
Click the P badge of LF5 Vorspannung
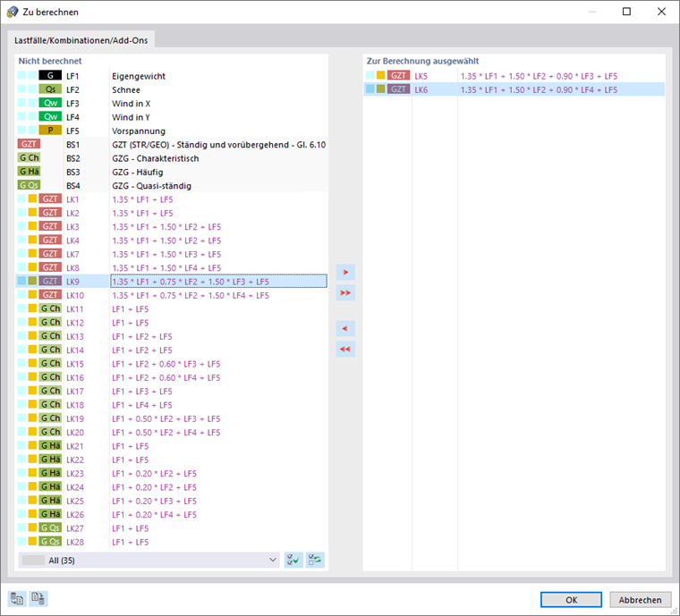(50, 131)
